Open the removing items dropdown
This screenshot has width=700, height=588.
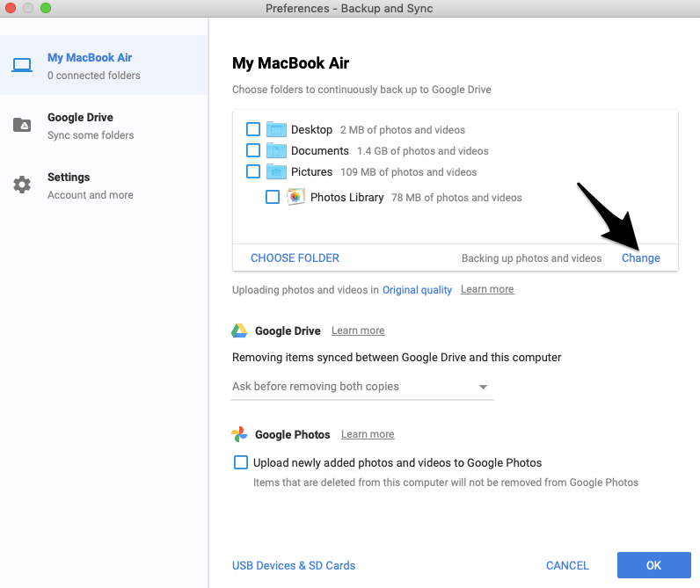[x=362, y=387]
